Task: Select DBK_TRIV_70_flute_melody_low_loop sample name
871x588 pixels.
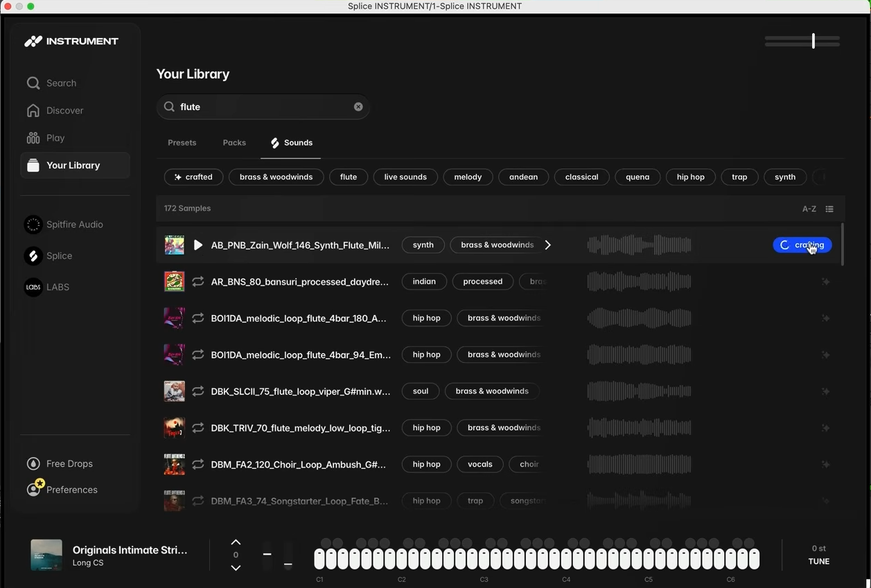Action: tap(301, 428)
